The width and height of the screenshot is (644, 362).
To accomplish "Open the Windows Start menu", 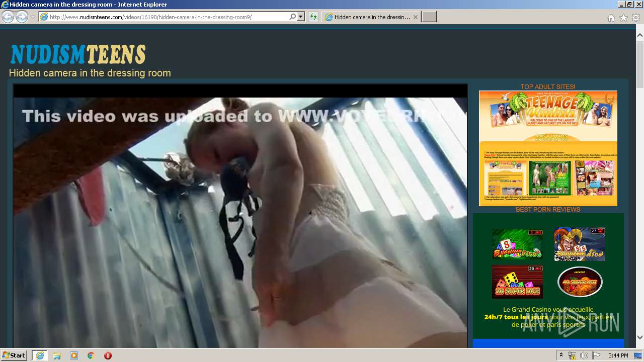I will coord(14,355).
